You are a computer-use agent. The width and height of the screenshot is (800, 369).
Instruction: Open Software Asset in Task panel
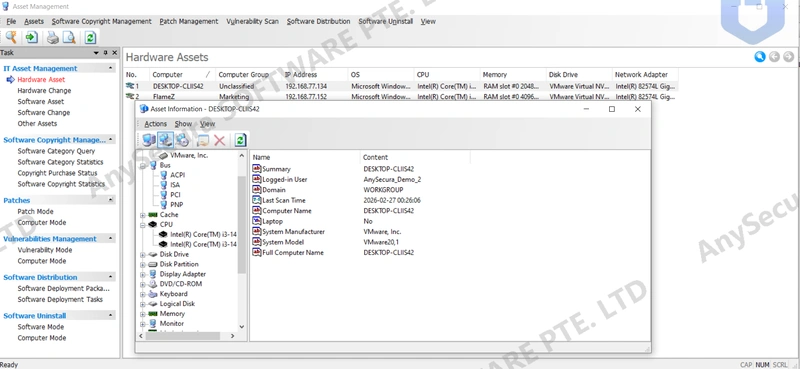tap(41, 102)
